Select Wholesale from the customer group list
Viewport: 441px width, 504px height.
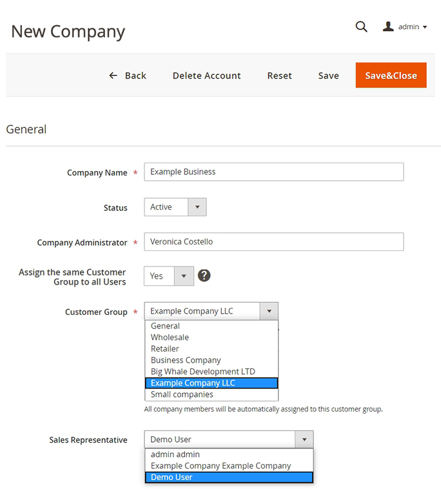(x=170, y=338)
